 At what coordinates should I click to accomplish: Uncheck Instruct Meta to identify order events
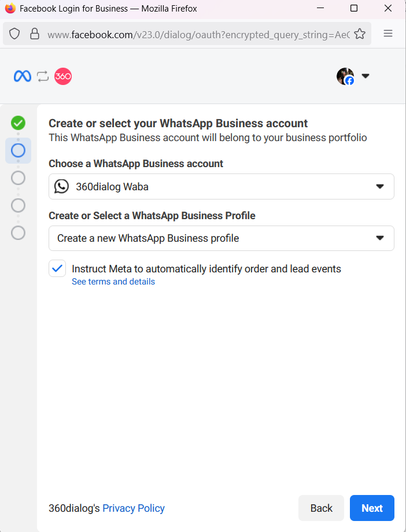[x=57, y=268]
